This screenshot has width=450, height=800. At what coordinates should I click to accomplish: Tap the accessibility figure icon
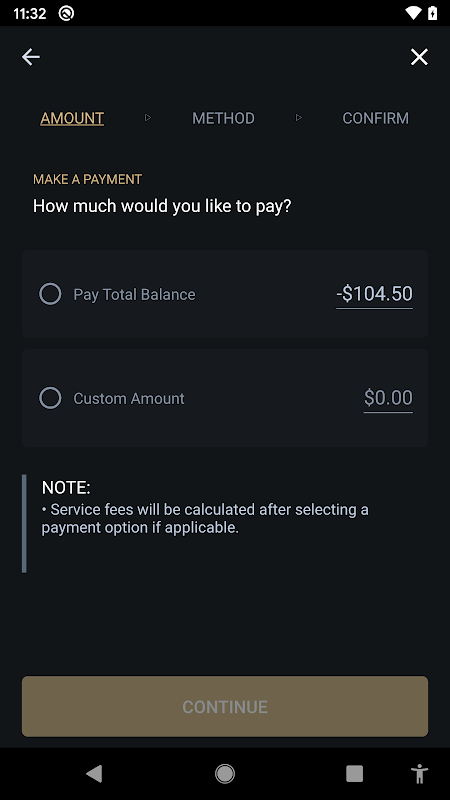[420, 773]
